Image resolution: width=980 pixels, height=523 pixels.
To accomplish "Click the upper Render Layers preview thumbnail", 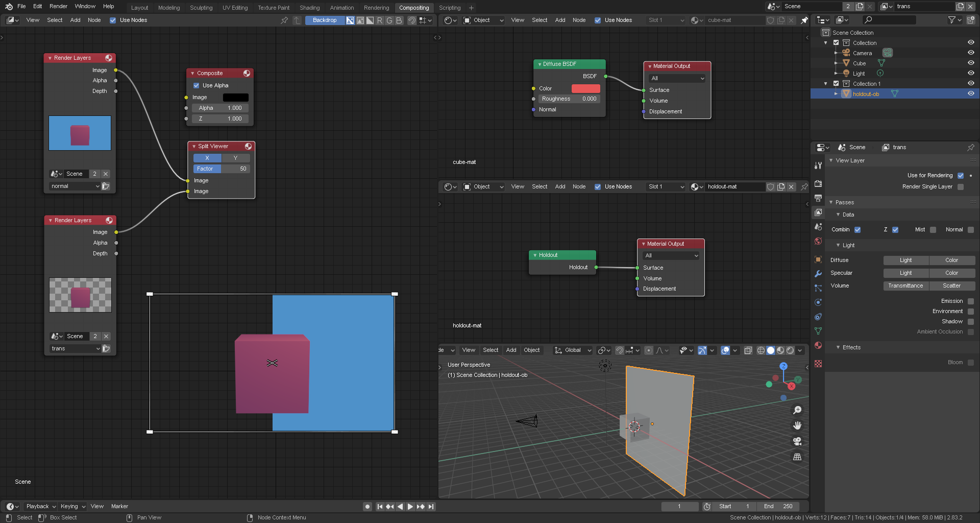I will pyautogui.click(x=80, y=133).
